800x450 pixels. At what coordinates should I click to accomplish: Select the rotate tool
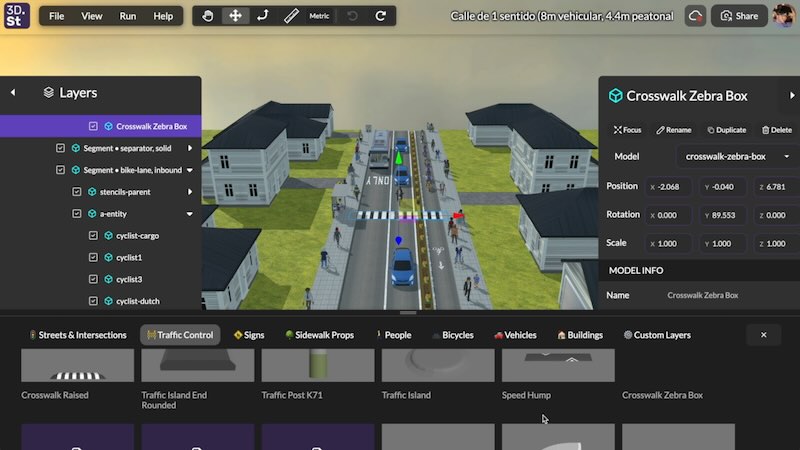(263, 16)
